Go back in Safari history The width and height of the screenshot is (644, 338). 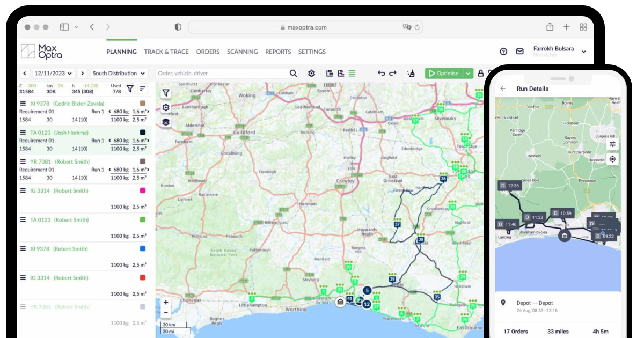[x=92, y=27]
